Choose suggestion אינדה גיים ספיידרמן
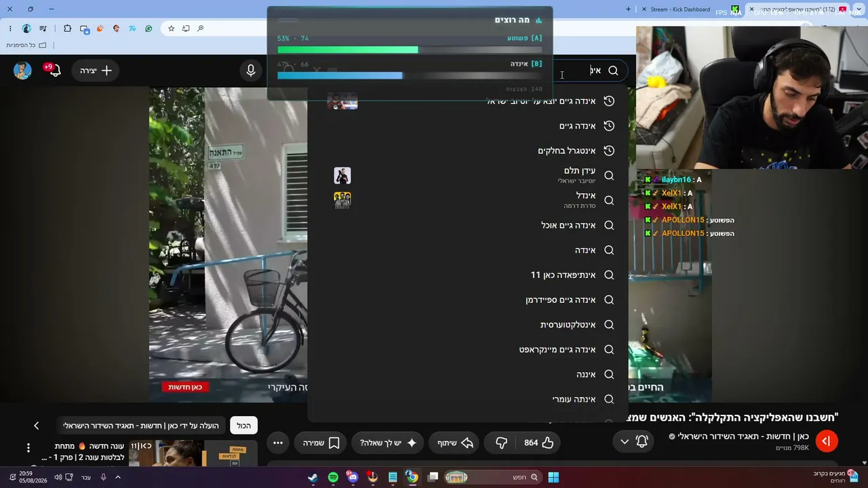 pos(468,300)
